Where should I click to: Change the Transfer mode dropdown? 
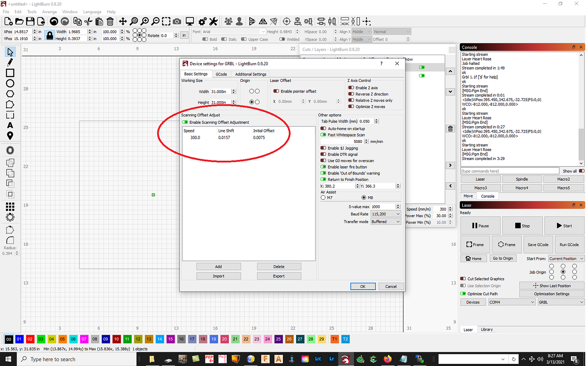coord(386,221)
